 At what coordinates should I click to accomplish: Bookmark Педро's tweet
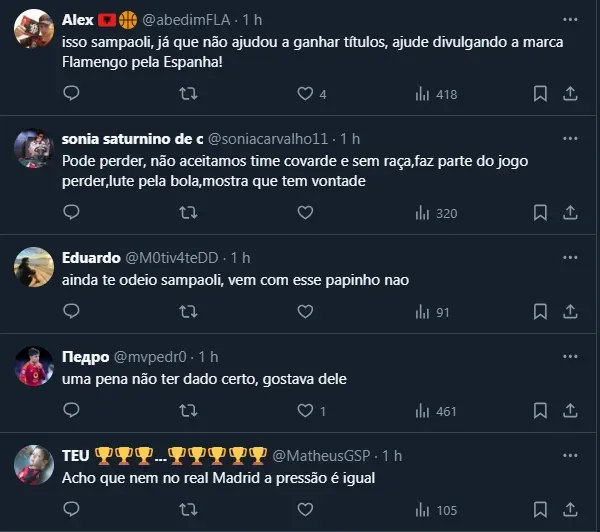[540, 411]
